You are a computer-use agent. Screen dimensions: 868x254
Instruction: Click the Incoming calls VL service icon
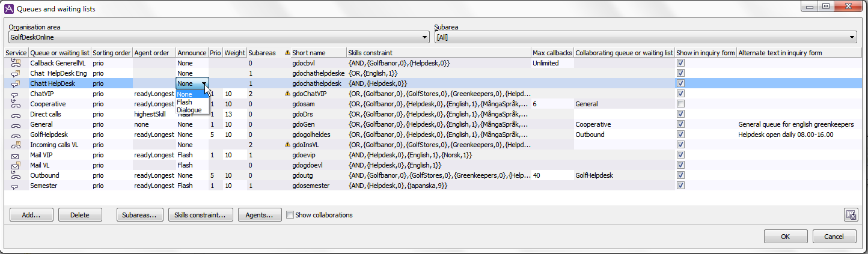pyautogui.click(x=16, y=145)
